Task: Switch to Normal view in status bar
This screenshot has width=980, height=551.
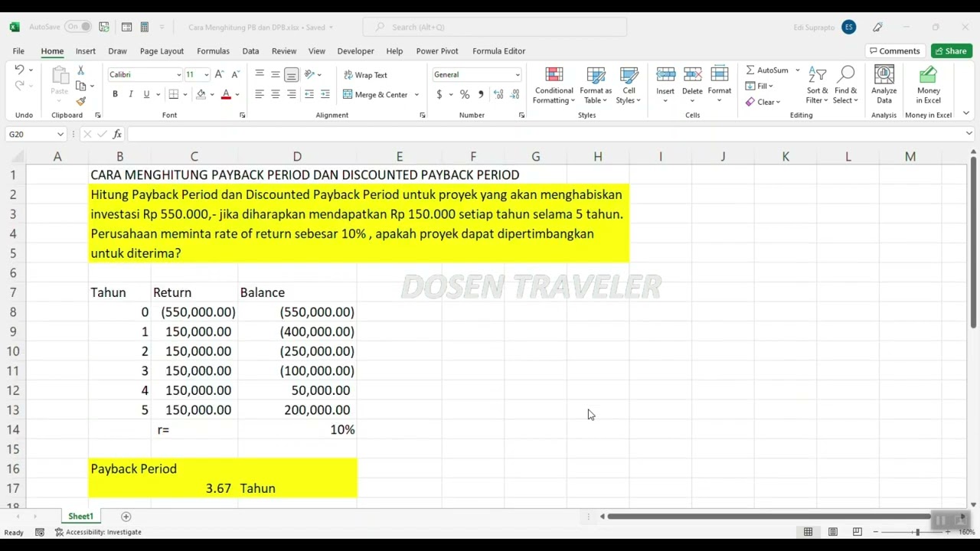Action: click(x=808, y=532)
